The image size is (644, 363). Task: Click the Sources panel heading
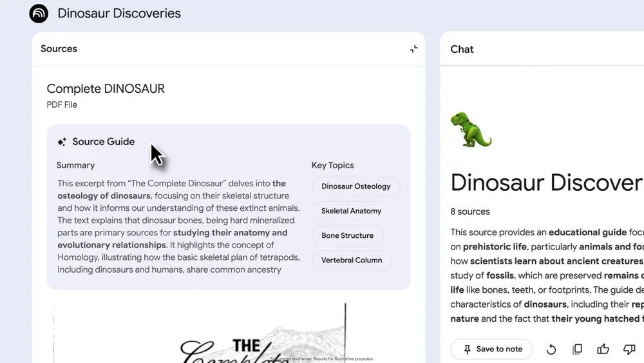(59, 49)
